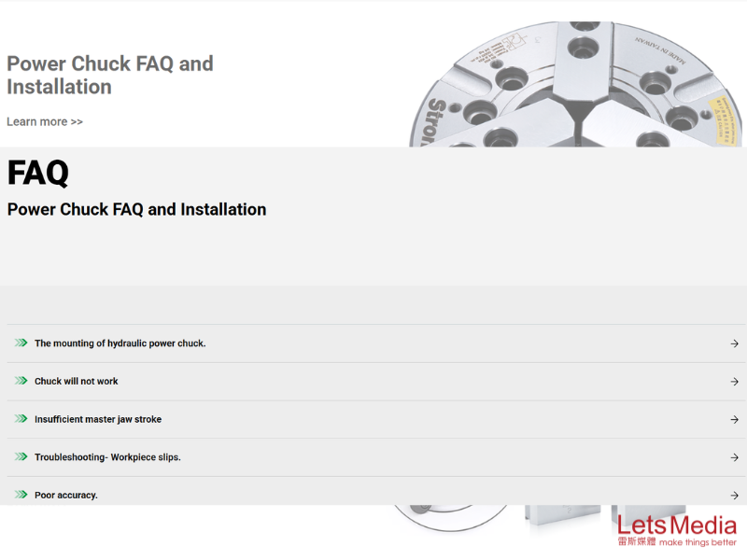Click arrow on Chuck will not work row
This screenshot has width=747, height=560.
[x=735, y=382]
